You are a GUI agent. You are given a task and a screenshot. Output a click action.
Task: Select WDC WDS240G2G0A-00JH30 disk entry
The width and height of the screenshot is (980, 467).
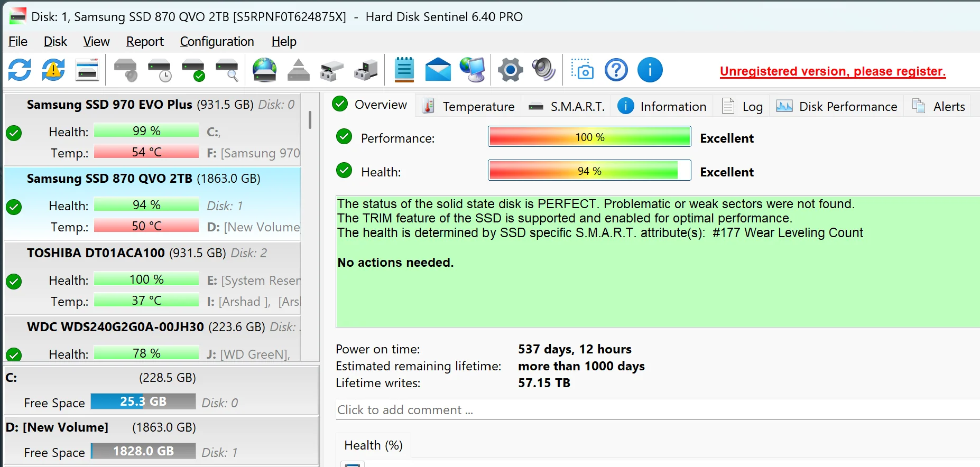click(152, 338)
